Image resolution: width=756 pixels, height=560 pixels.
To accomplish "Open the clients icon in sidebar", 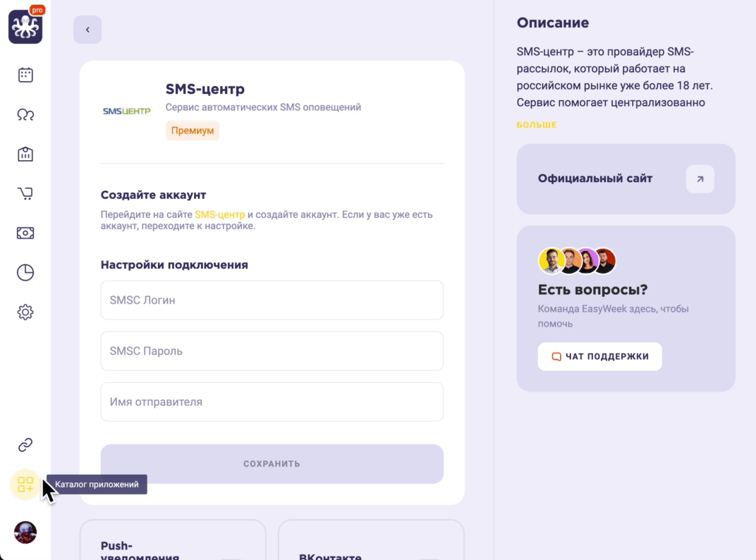I will pyautogui.click(x=25, y=114).
